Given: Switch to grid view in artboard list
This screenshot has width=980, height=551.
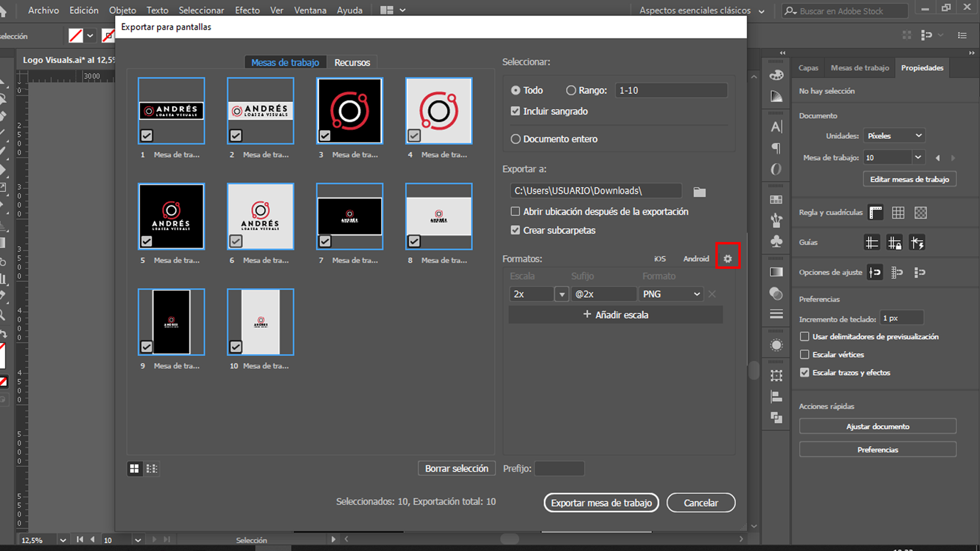Looking at the screenshot, I should pos(134,469).
